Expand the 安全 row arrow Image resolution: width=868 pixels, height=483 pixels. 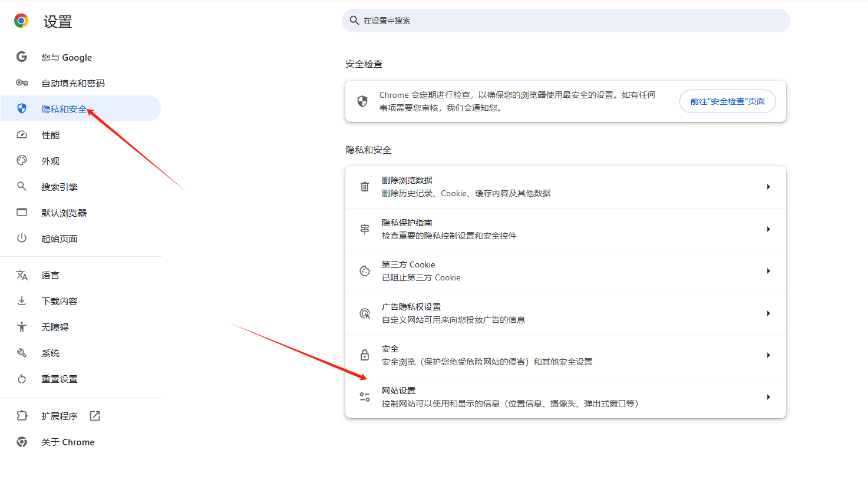[768, 355]
